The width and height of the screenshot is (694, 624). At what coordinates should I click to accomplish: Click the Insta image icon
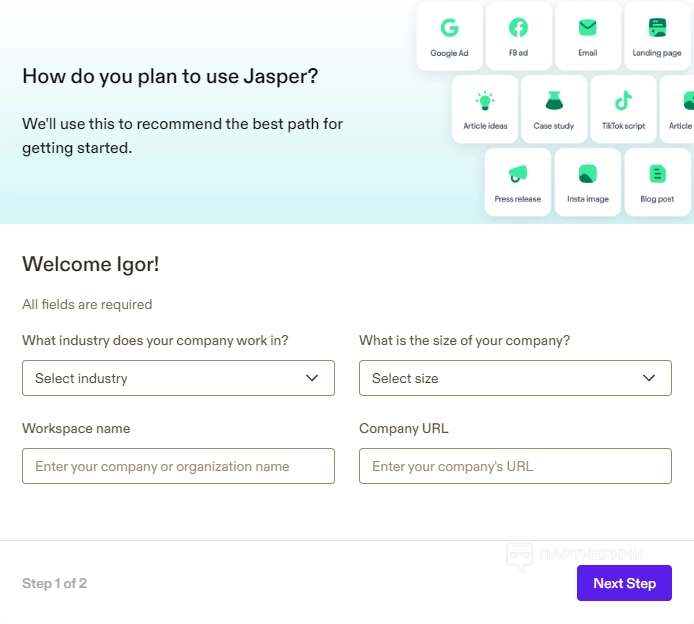click(588, 174)
